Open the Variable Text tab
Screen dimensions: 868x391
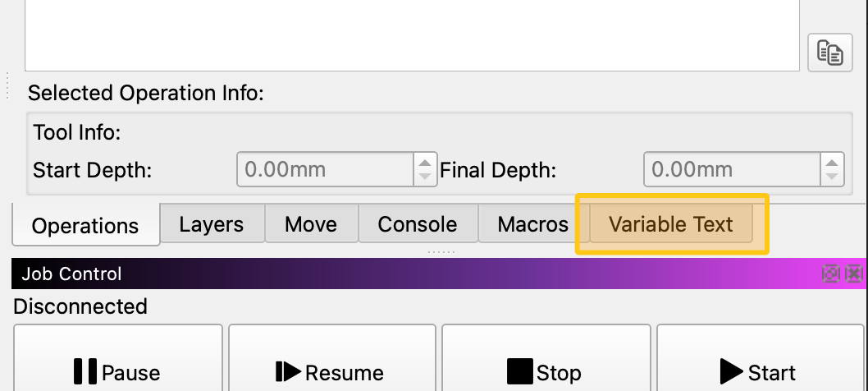click(671, 224)
